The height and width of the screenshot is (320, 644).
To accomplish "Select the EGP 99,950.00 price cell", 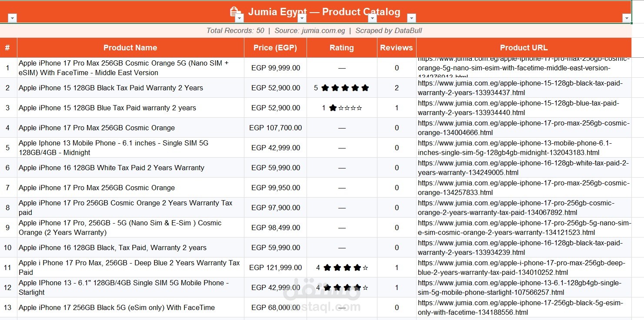I will 275,188.
